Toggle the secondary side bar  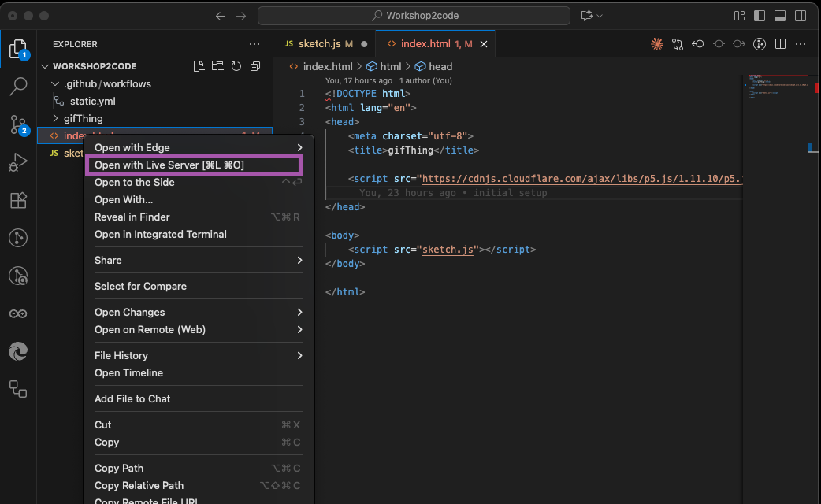click(801, 16)
